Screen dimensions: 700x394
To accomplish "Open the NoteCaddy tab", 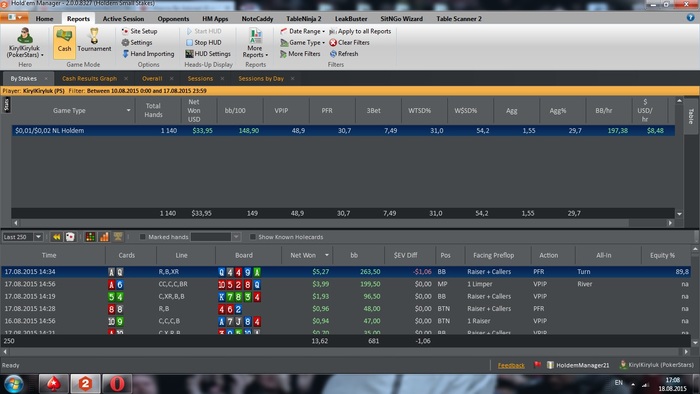I will (x=257, y=19).
